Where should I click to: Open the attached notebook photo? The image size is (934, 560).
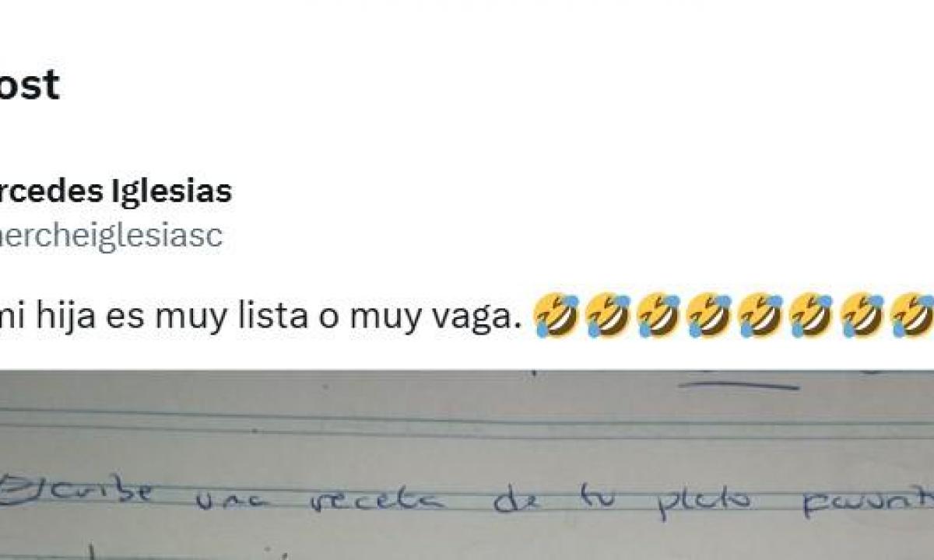pyautogui.click(x=467, y=464)
